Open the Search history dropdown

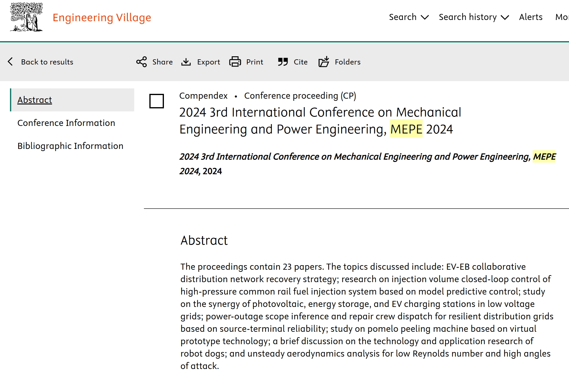473,17
